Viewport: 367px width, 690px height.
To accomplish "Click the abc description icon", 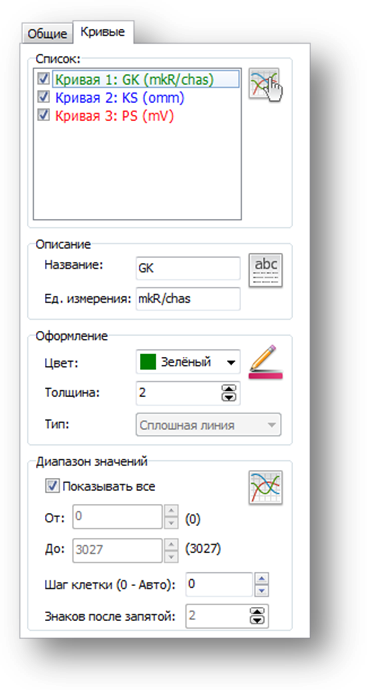I will coord(266,270).
